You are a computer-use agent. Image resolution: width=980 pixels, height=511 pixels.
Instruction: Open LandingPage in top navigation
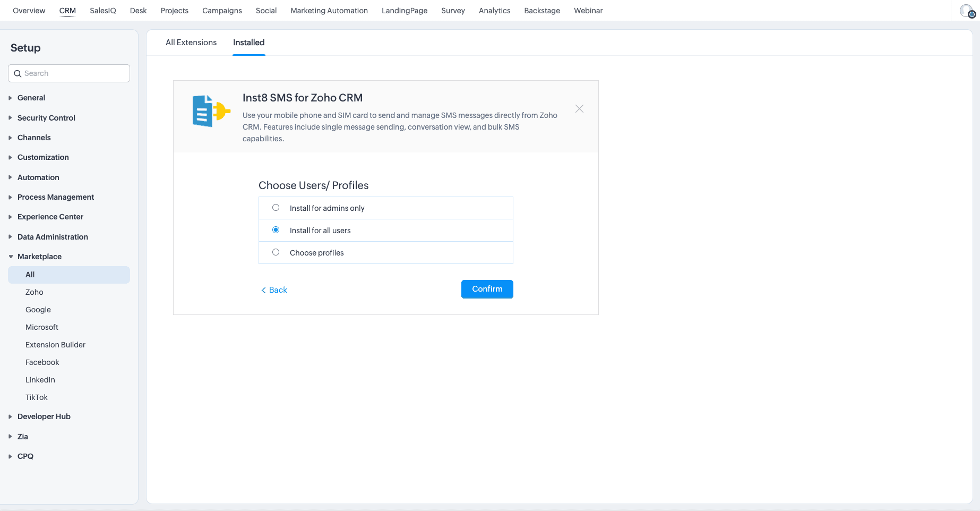coord(405,11)
